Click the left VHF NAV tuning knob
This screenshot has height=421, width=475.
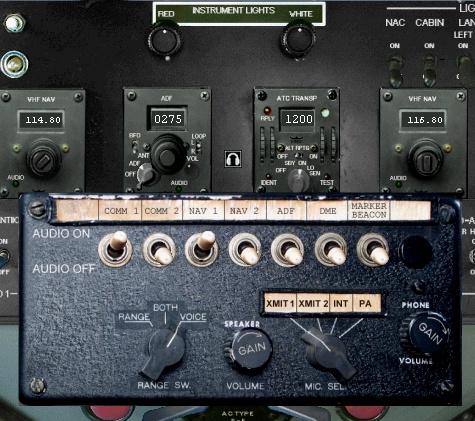(x=44, y=158)
